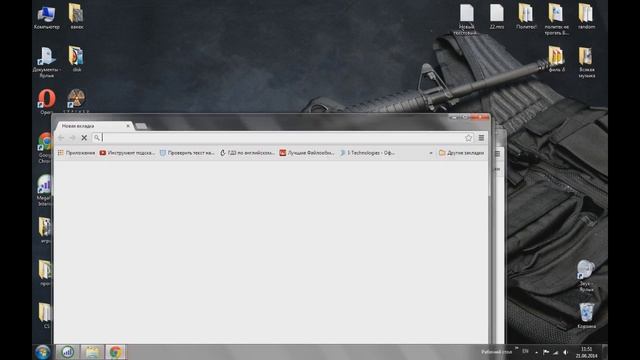The width and height of the screenshot is (640, 360).
Task: Select the 'Компьютер' desktop icon
Action: pos(47,17)
